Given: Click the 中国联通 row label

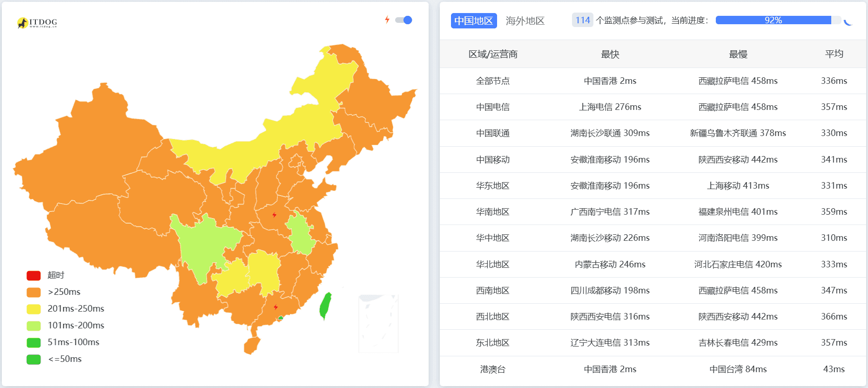Looking at the screenshot, I should point(493,133).
